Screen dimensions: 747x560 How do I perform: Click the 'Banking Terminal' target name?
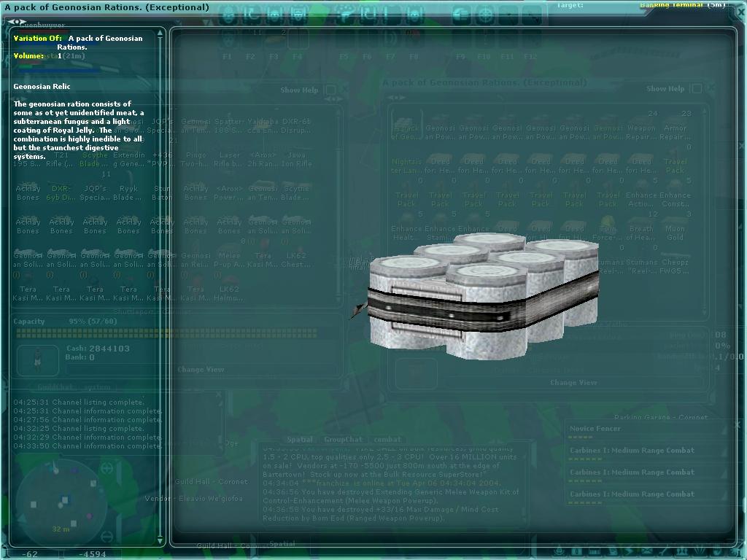(671, 5)
